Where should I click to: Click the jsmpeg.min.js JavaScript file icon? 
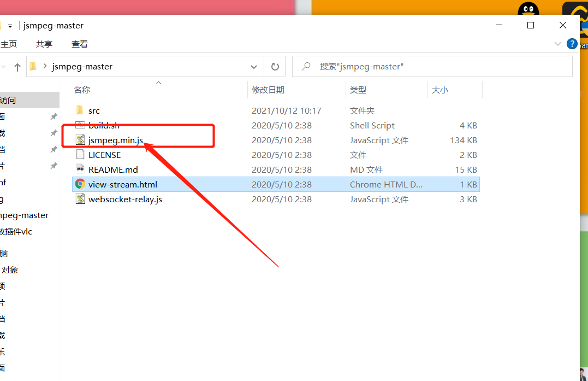click(79, 140)
